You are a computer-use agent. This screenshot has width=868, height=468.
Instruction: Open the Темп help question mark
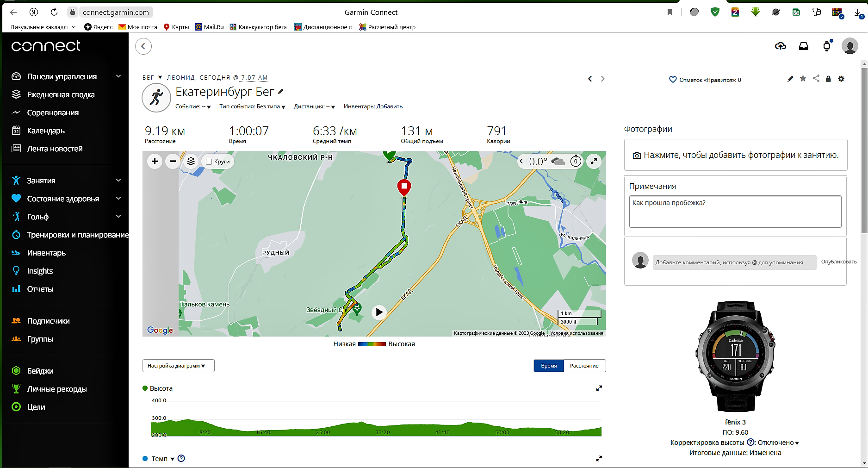pos(181,458)
